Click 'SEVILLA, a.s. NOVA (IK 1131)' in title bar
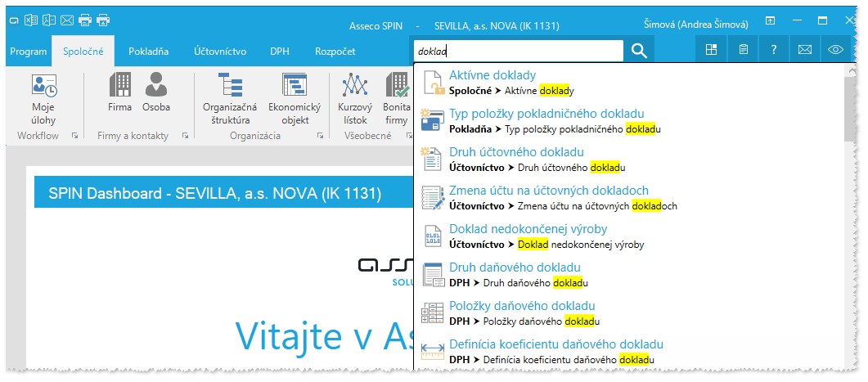 pos(497,25)
